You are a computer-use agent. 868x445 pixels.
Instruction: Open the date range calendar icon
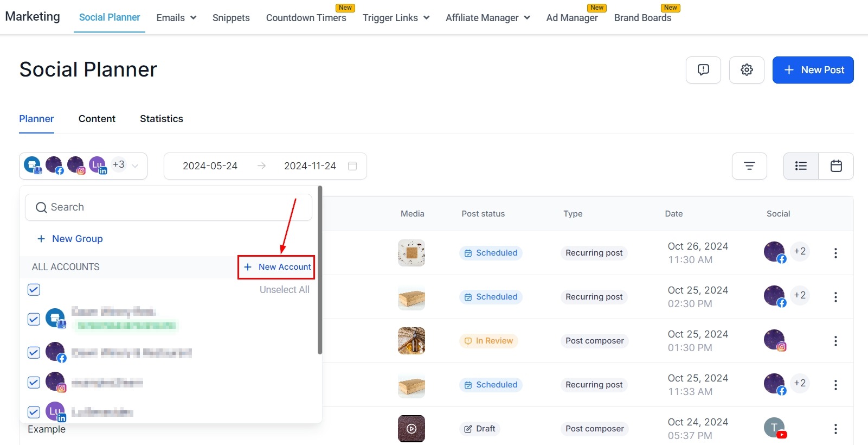pos(352,166)
